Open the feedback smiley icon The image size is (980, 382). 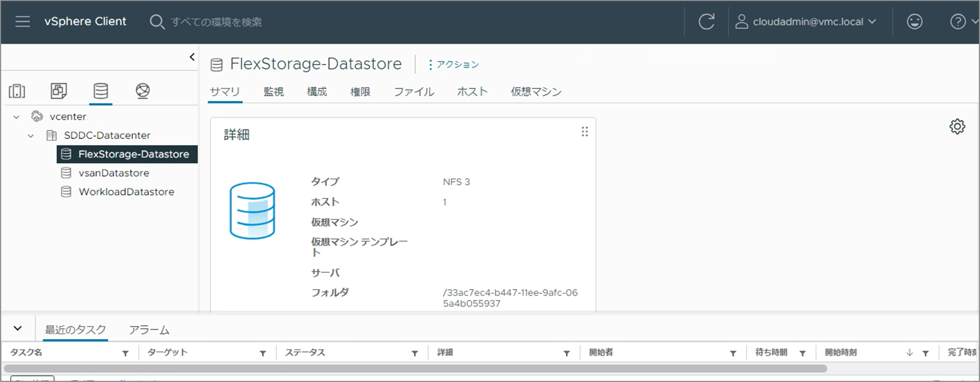914,22
